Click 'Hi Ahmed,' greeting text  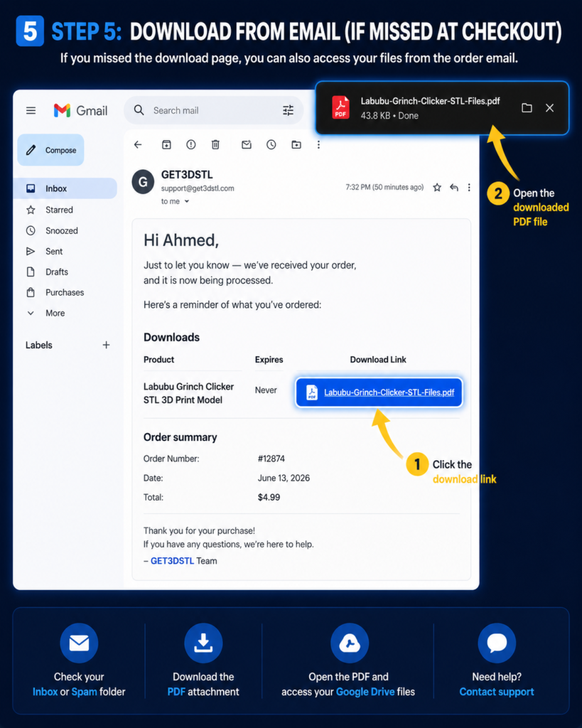[181, 240]
